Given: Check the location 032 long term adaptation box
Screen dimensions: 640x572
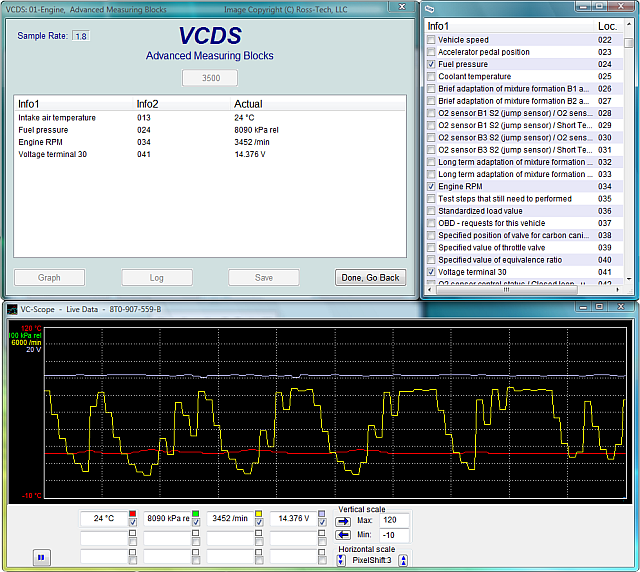Looking at the screenshot, I should [x=431, y=162].
